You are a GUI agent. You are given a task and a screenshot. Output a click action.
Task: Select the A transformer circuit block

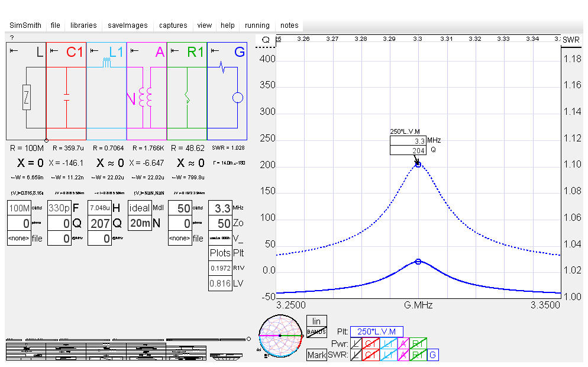tap(147, 91)
